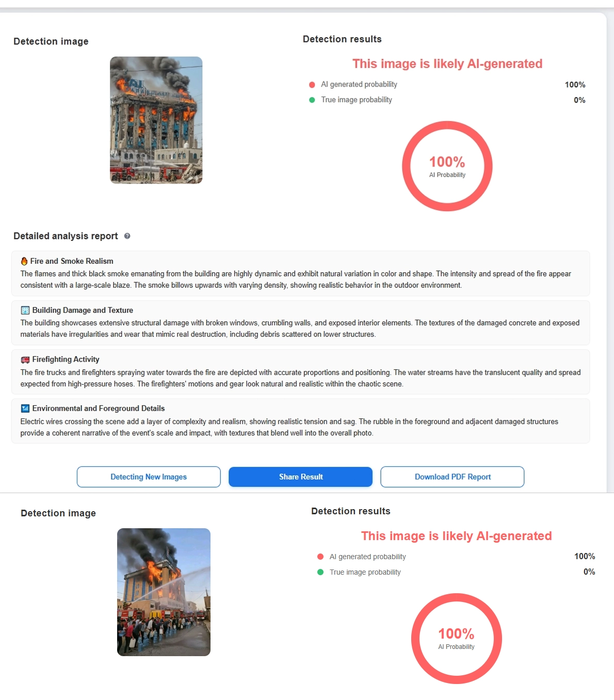Click the green dot for True image probability in second result
Viewport: 614px width, 700px height.
[320, 572]
